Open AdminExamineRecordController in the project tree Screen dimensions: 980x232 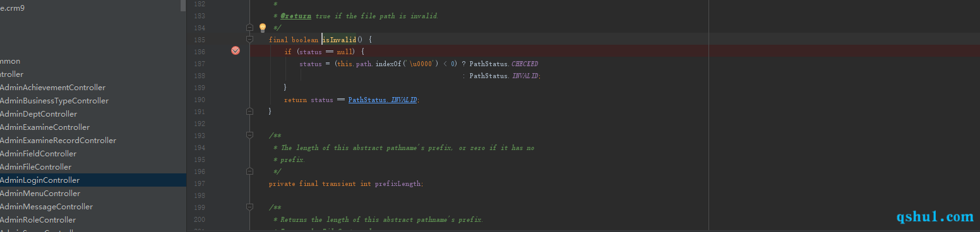(58, 141)
